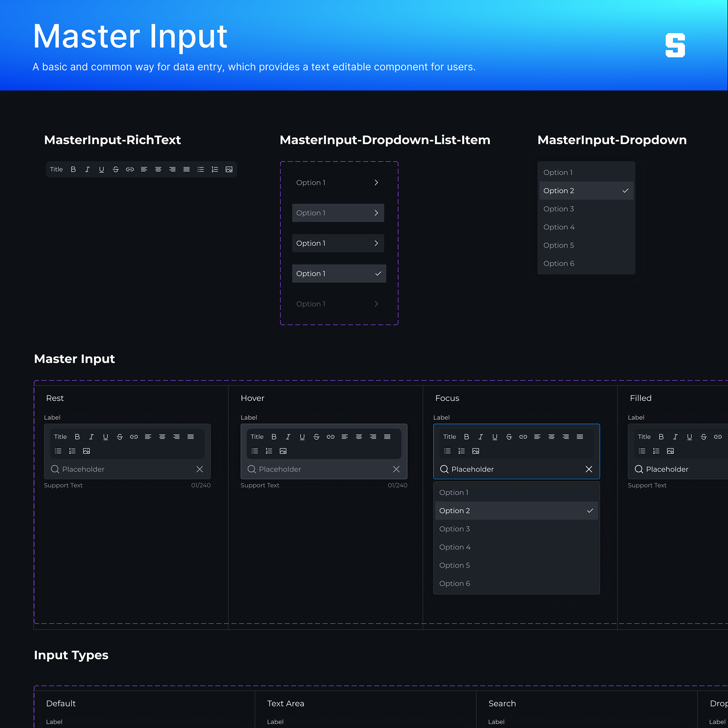Image resolution: width=728 pixels, height=728 pixels.
Task: Click justify align icon in Focus state toolbar
Action: coord(580,437)
